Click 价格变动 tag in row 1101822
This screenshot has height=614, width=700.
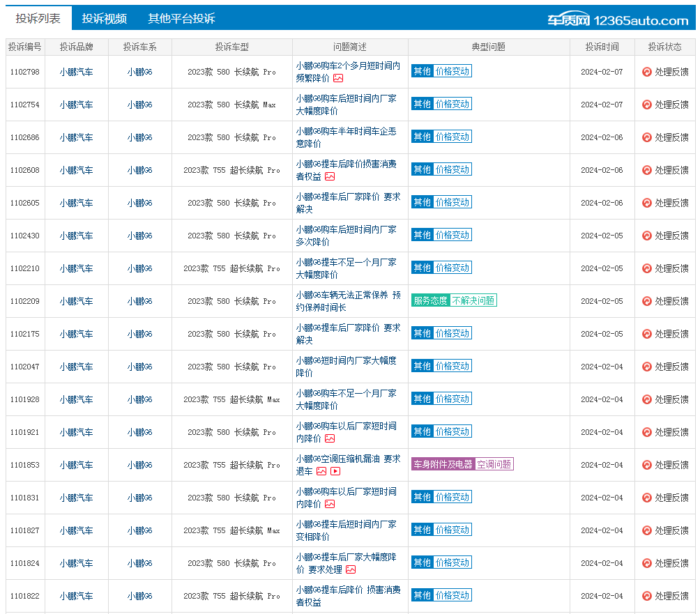[452, 595]
